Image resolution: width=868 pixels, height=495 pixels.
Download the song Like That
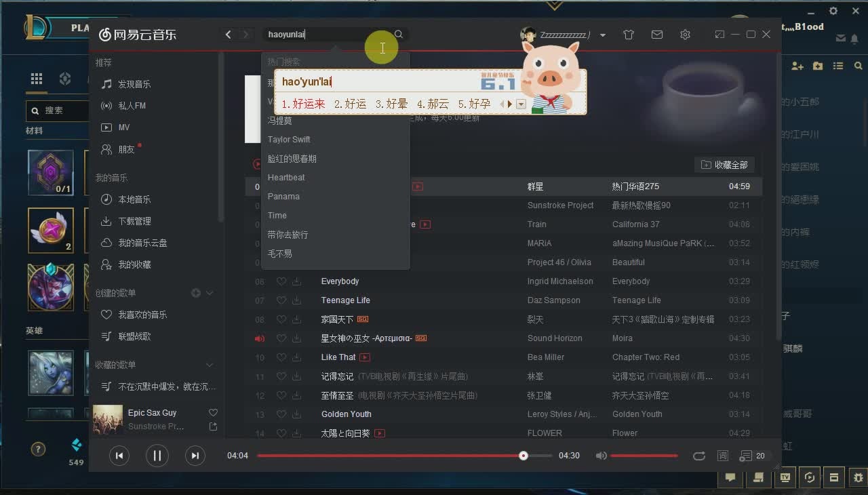click(x=297, y=357)
